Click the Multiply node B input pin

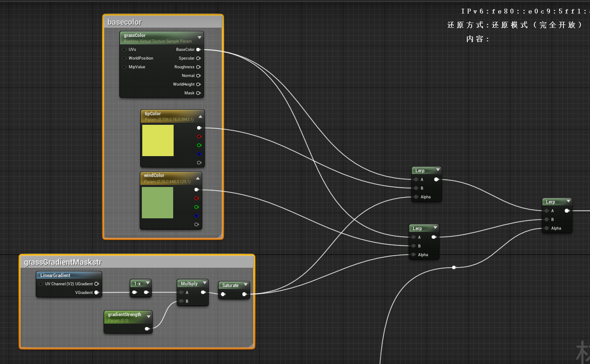181,301
